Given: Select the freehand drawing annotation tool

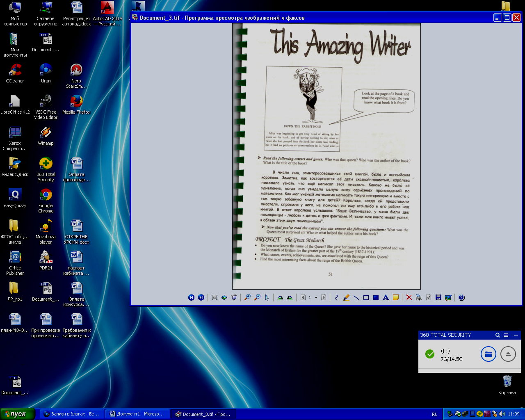Looking at the screenshot, I should point(336,297).
